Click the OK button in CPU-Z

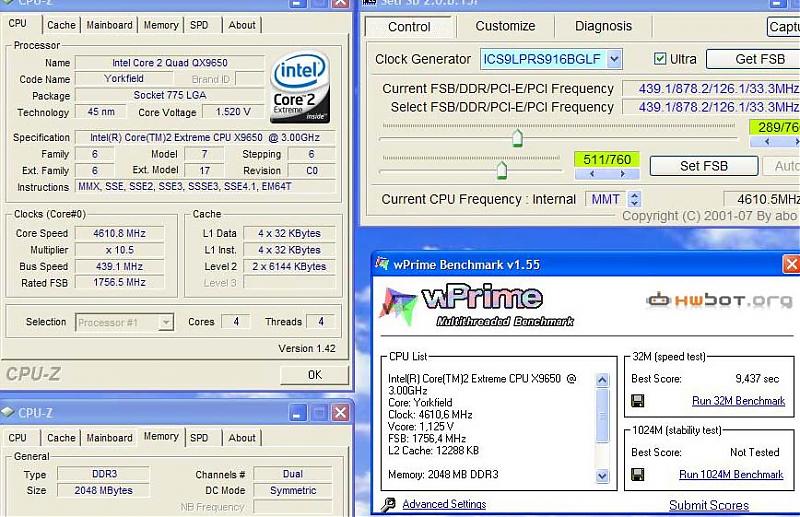click(314, 375)
